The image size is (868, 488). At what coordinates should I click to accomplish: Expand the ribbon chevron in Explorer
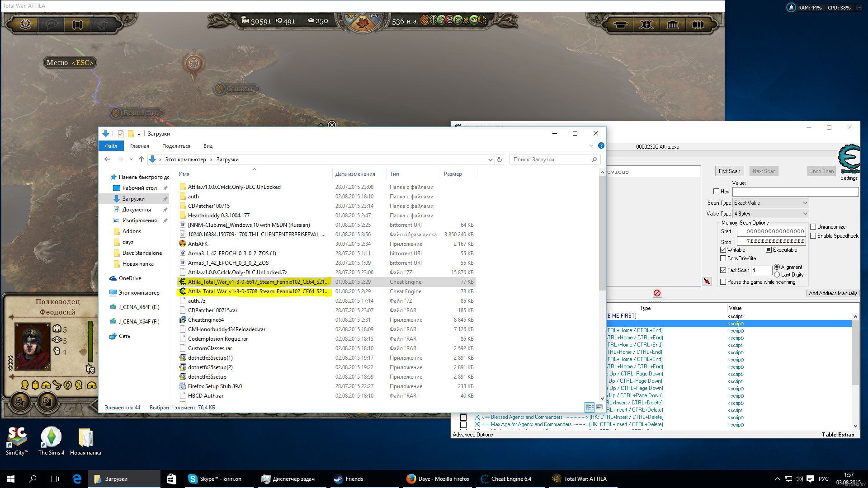591,145
